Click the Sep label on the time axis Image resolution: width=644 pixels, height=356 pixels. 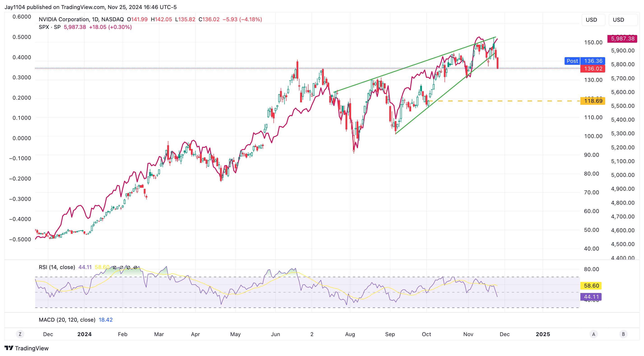click(x=390, y=334)
